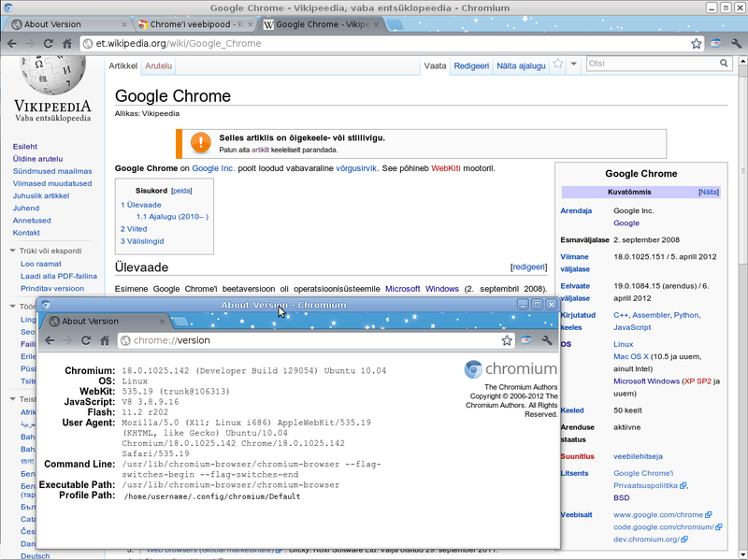Forward button in About Version window
The width and height of the screenshot is (748, 560).
pyautogui.click(x=67, y=340)
